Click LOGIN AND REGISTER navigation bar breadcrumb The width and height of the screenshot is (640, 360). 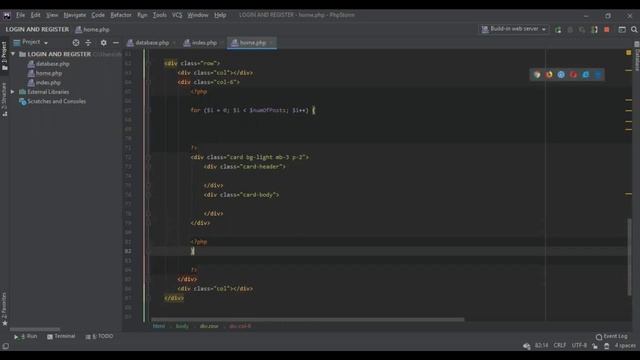click(37, 29)
